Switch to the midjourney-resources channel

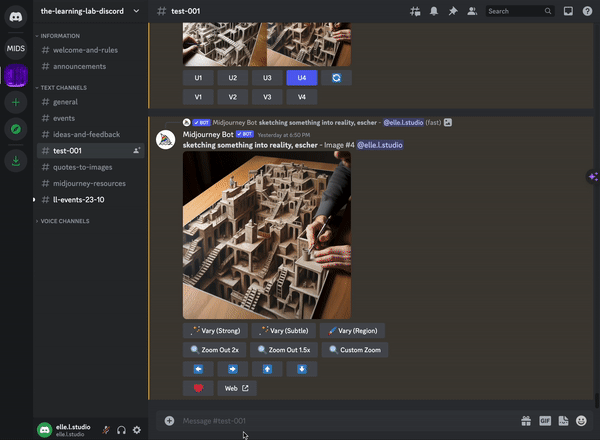(x=88, y=183)
